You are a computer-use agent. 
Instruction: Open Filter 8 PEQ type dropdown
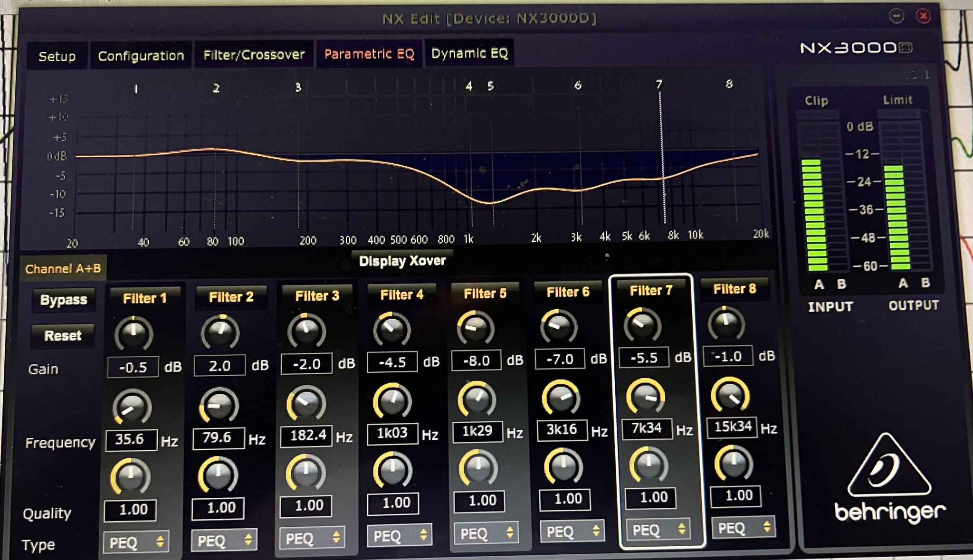click(x=744, y=527)
